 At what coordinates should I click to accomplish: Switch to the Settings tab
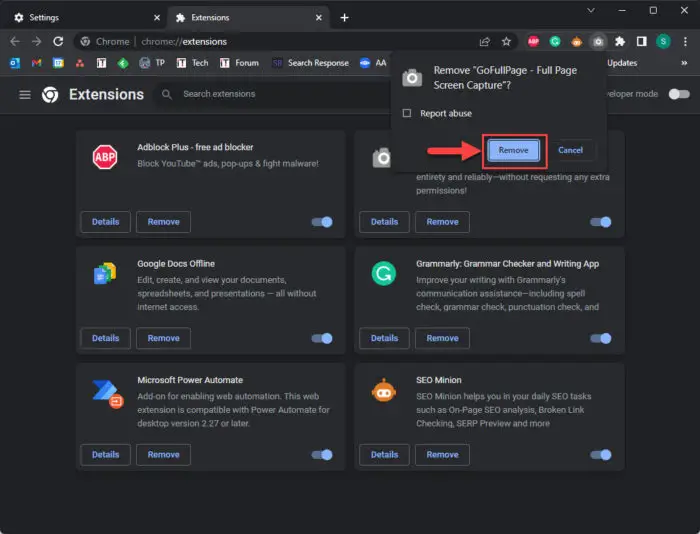(85, 17)
